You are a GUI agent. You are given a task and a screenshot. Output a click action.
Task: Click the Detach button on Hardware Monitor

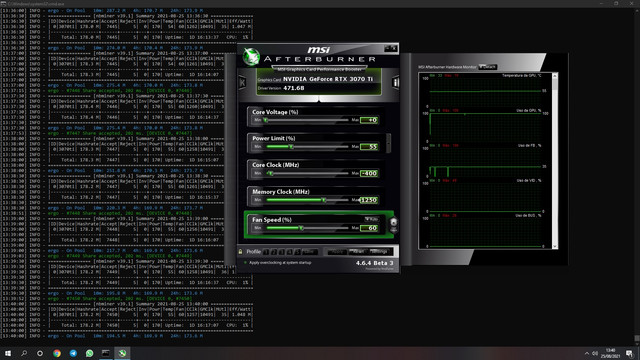(487, 67)
